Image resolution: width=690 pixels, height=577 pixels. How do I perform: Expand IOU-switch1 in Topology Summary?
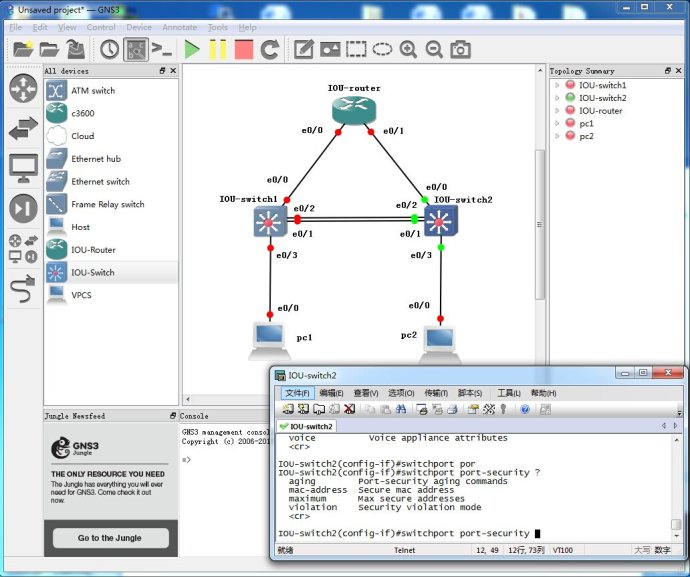click(x=557, y=85)
